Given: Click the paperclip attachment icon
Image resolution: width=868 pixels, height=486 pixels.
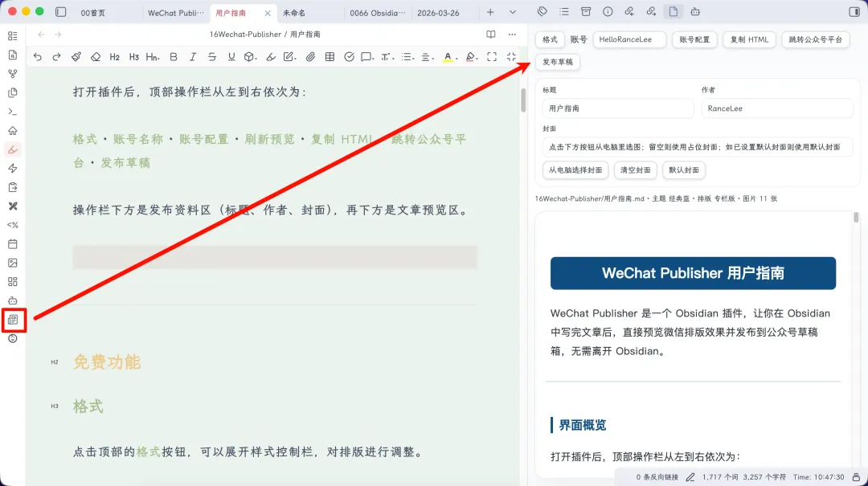Looking at the screenshot, I should pos(310,57).
